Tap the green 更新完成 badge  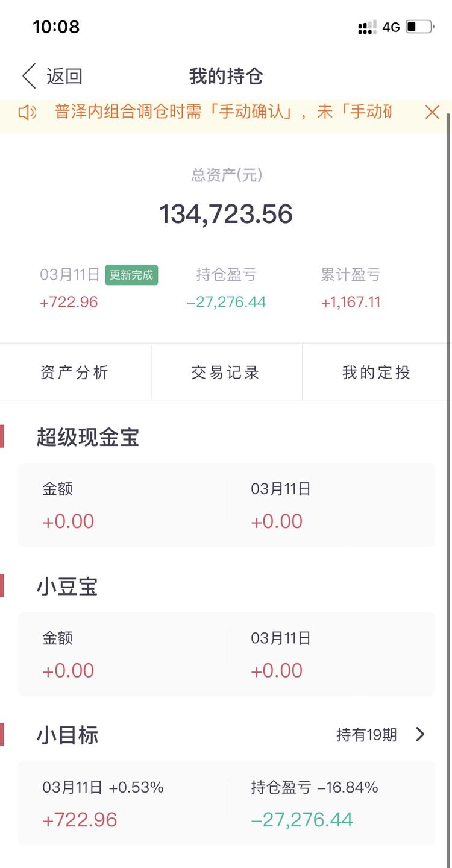131,275
